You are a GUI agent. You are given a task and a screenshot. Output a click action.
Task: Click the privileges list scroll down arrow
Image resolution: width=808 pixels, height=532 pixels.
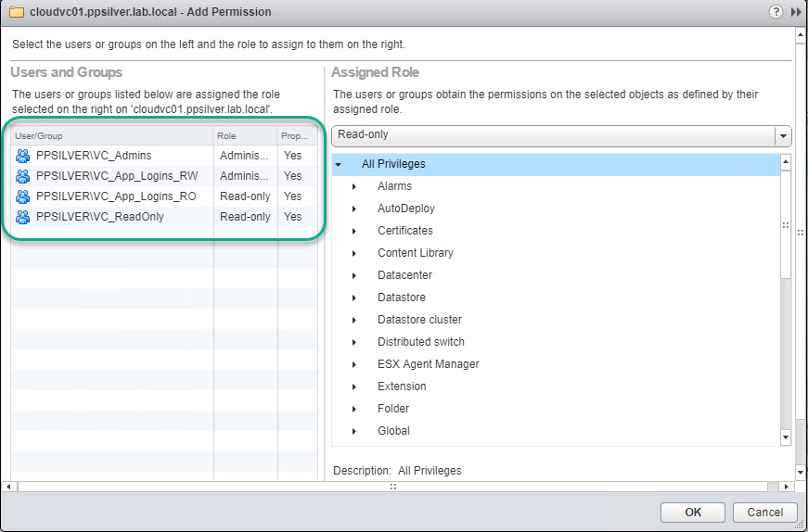[x=786, y=437]
